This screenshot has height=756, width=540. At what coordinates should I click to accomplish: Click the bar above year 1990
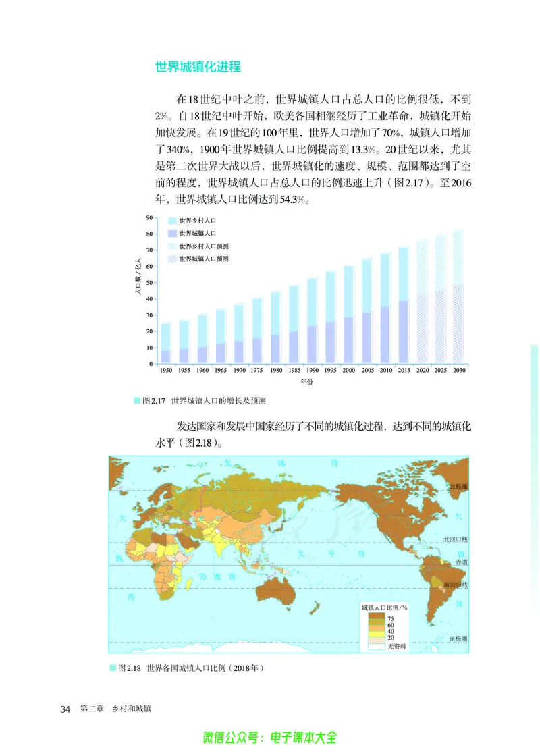(x=313, y=321)
